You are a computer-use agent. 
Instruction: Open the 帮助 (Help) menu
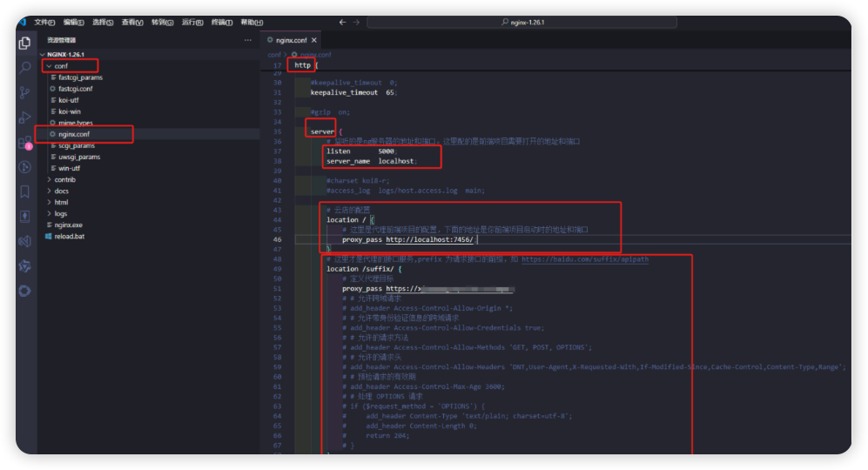click(x=252, y=22)
